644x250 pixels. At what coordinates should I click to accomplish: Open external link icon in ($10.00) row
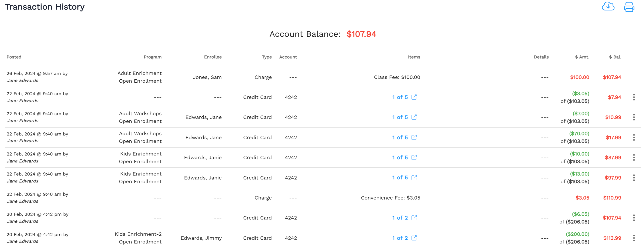tap(414, 157)
